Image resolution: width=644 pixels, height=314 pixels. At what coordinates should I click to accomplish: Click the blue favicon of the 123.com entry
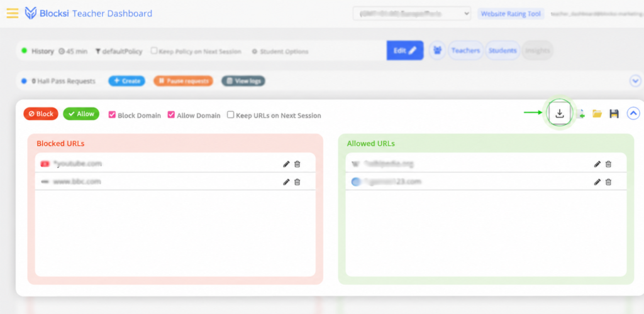tap(356, 181)
